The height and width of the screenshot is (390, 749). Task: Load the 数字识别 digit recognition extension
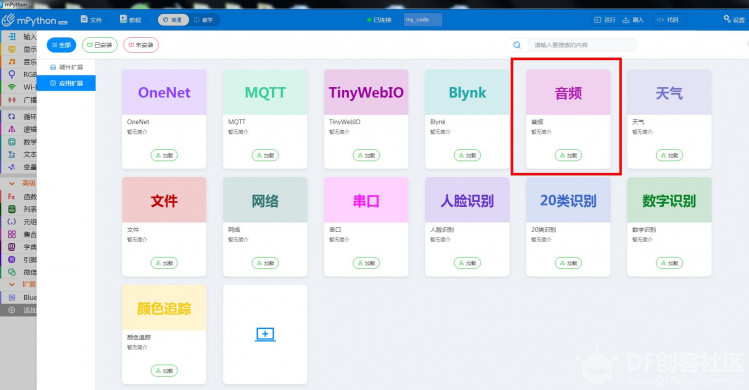669,263
